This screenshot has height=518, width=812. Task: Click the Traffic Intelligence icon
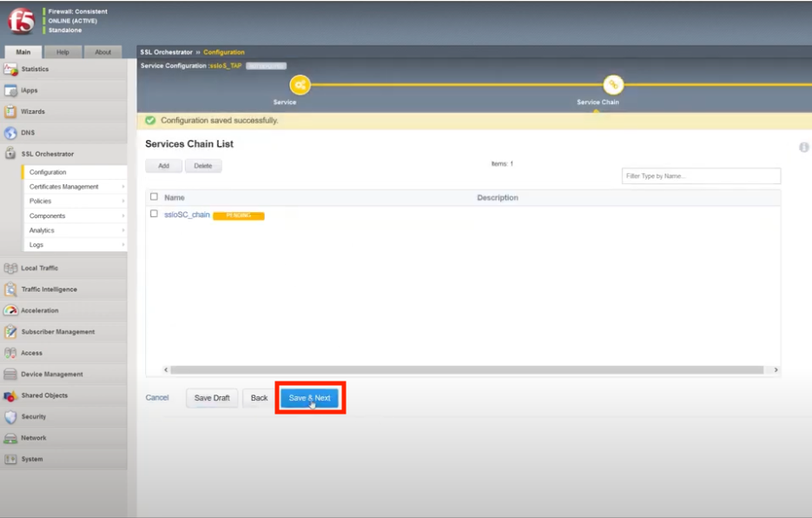10,289
